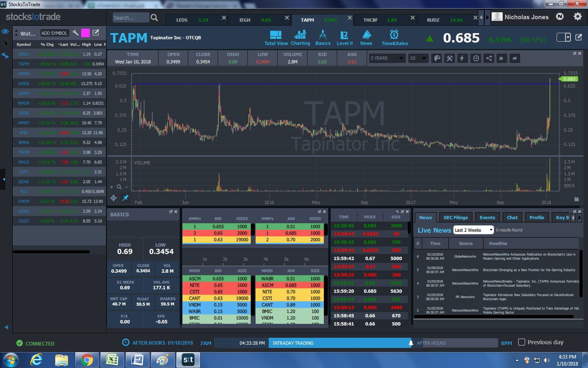Image resolution: width=588 pixels, height=368 pixels.
Task: Toggle the eye visibility icon in sidebar
Action: [5, 31]
